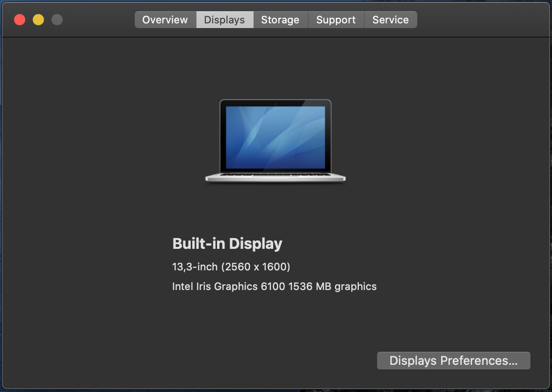Click the silver keyboard base of MacBook image

coord(275,177)
